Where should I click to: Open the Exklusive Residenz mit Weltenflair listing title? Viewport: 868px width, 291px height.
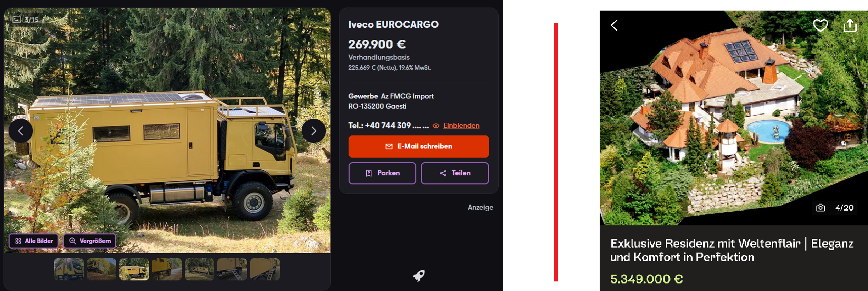tap(732, 250)
